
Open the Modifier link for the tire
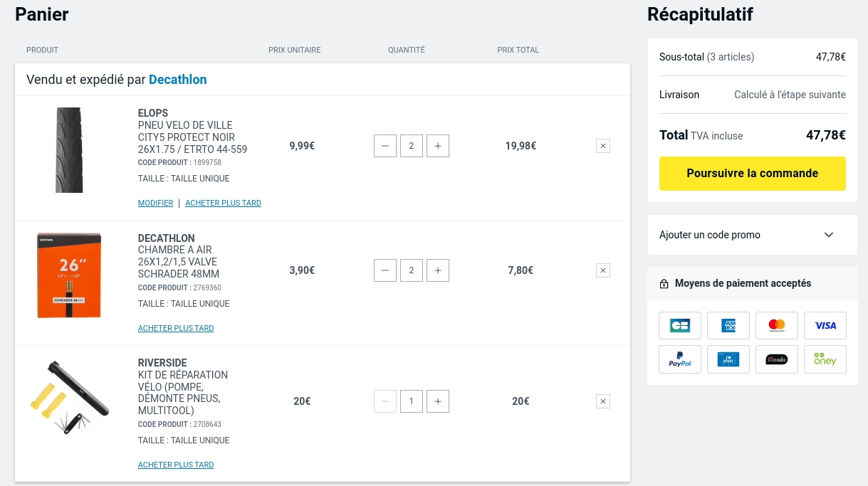tap(155, 203)
